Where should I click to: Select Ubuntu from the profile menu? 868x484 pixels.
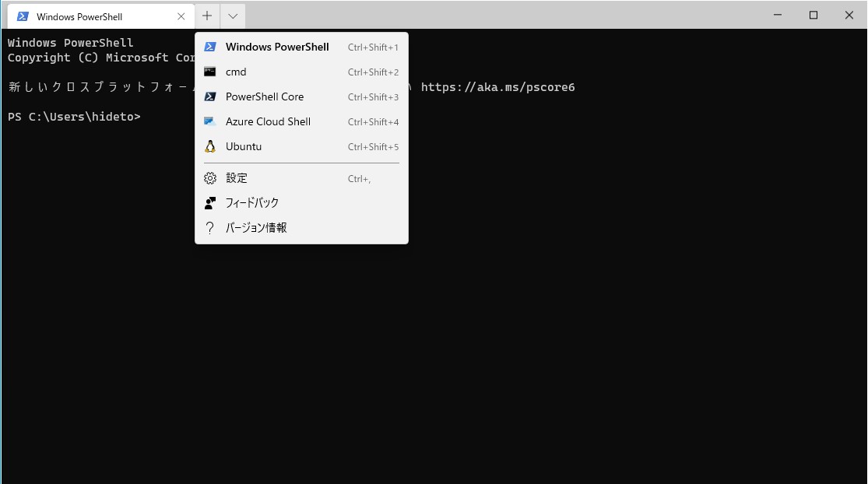pyautogui.click(x=244, y=146)
